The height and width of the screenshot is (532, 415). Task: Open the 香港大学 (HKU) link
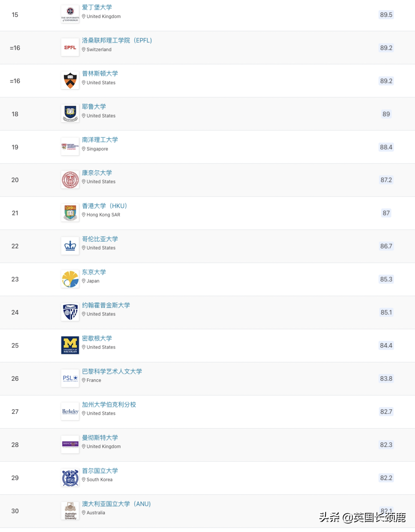[x=104, y=206]
